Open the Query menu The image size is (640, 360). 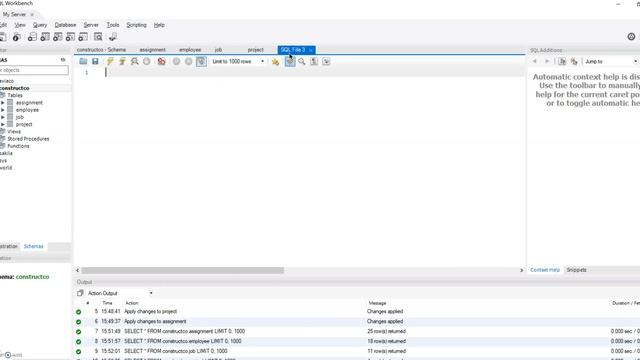[40, 25]
